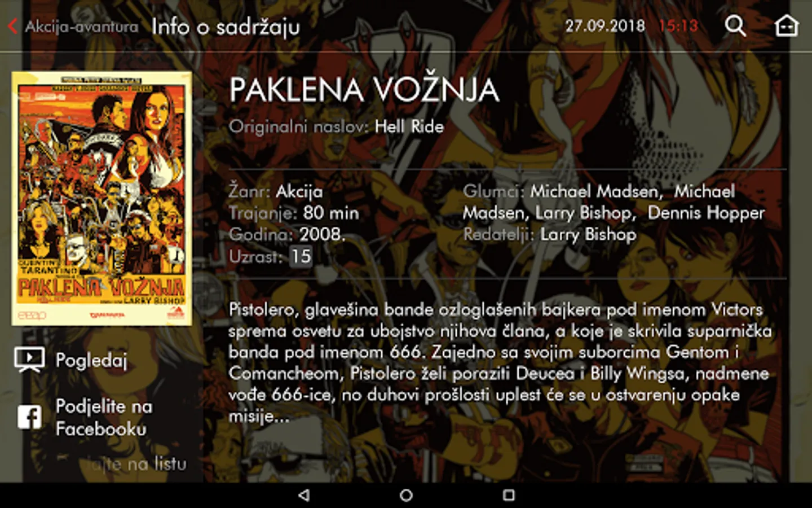Tap the 15:13 clock display
The width and height of the screenshot is (812, 508).
tap(678, 26)
